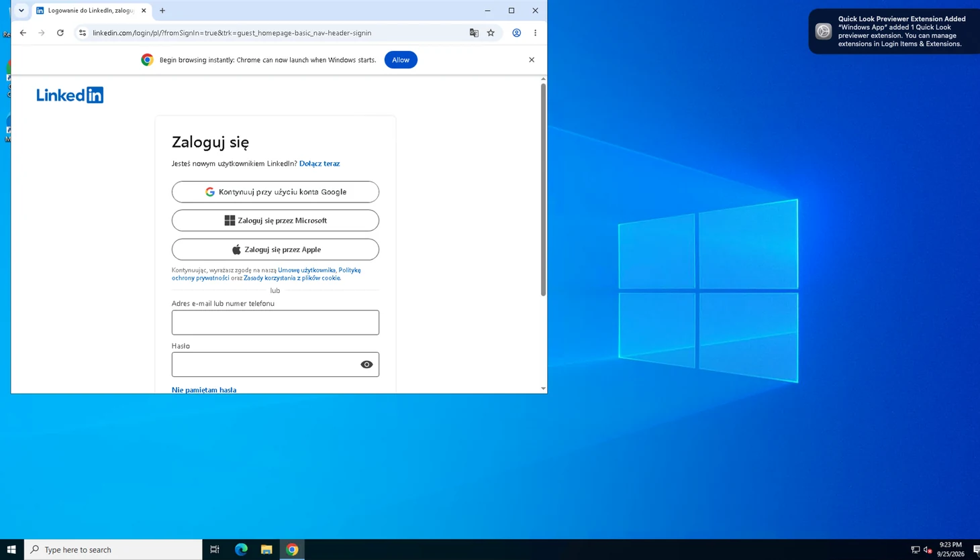Image resolution: width=980 pixels, height=560 pixels.
Task: Open the Action Center notifications icon
Action: pyautogui.click(x=975, y=550)
